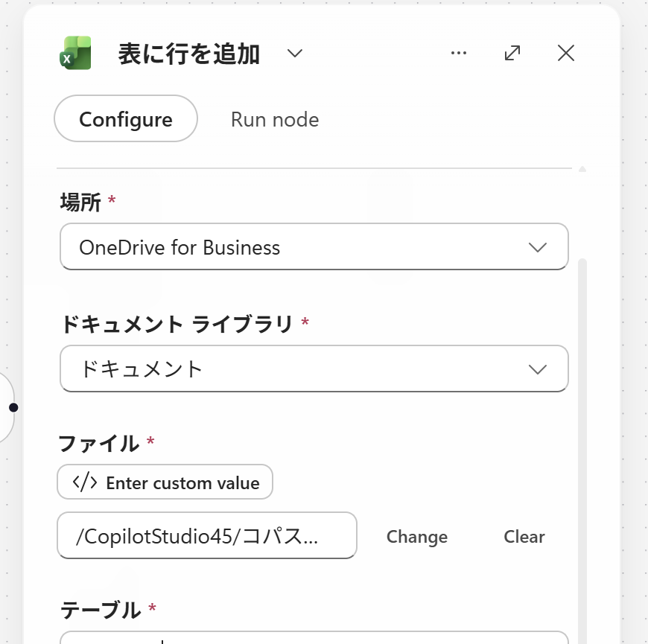Click the chevron of the ドキュメント library dropdown

click(538, 369)
